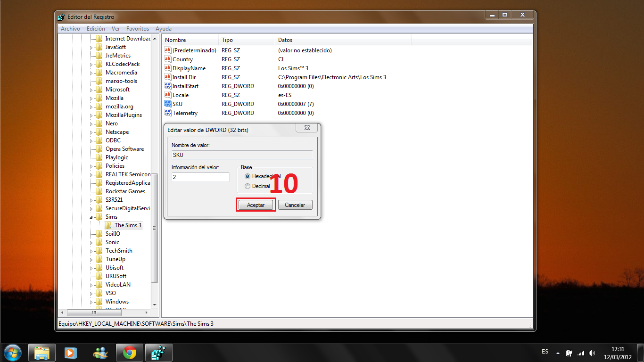Viewport: 644px width, 362px height.
Task: Select the Decimal base option
Action: tap(248, 186)
